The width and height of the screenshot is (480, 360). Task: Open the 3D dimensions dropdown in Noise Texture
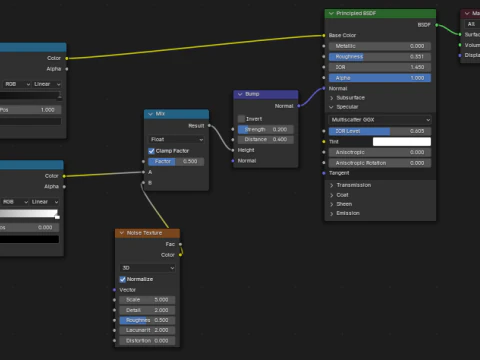[147, 268]
